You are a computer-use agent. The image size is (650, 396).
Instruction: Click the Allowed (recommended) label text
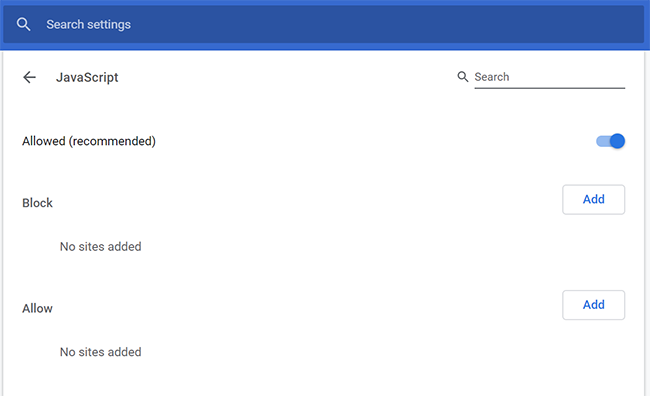point(89,141)
